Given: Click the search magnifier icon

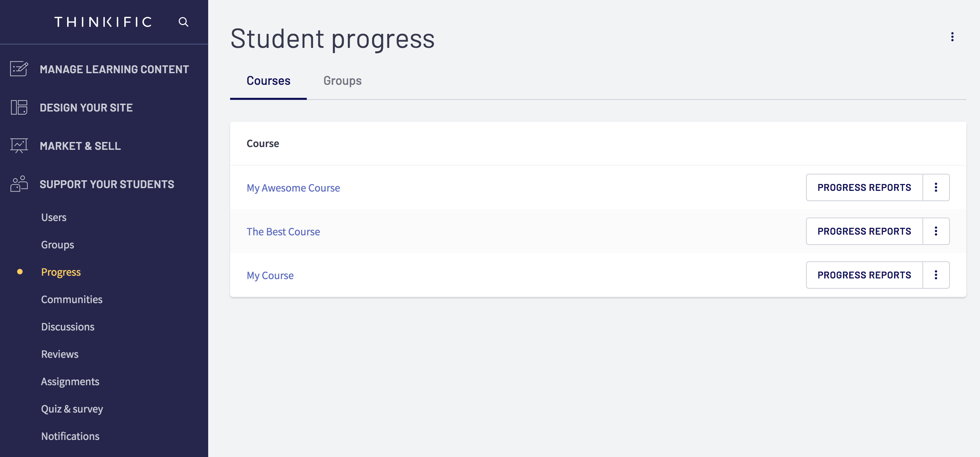Looking at the screenshot, I should (x=184, y=22).
